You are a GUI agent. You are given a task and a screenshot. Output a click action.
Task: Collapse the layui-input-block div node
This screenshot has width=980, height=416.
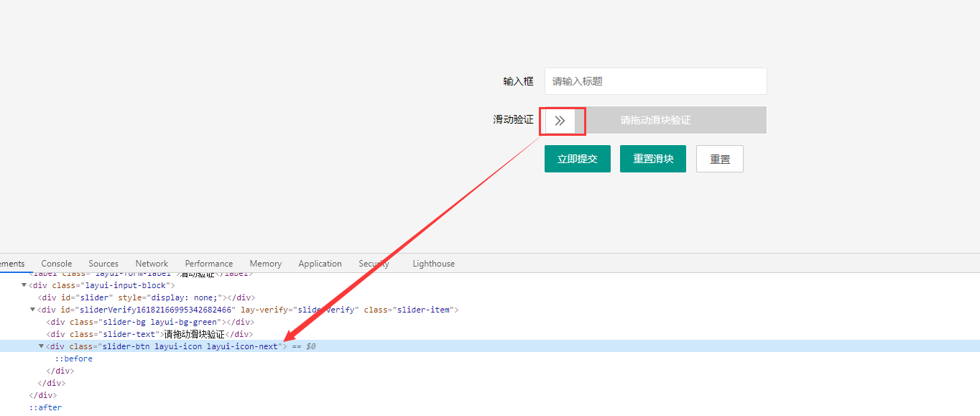tap(24, 285)
